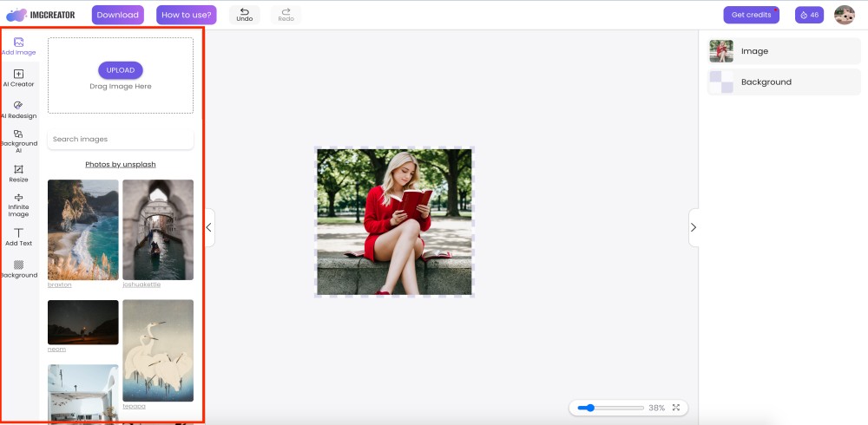Click the fit-to-screen zoom icon
This screenshot has height=425, width=868.
pos(676,408)
